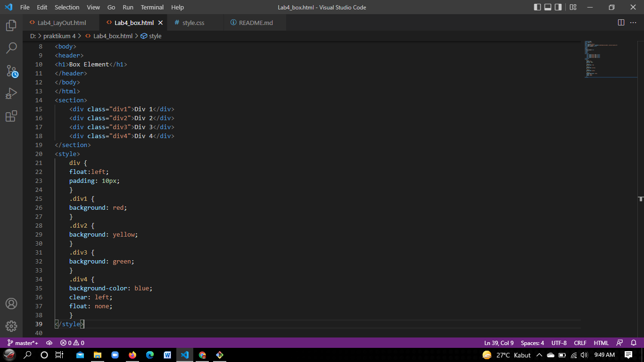644x362 pixels.
Task: Open the More Actions ellipsis menu
Action: tap(633, 22)
